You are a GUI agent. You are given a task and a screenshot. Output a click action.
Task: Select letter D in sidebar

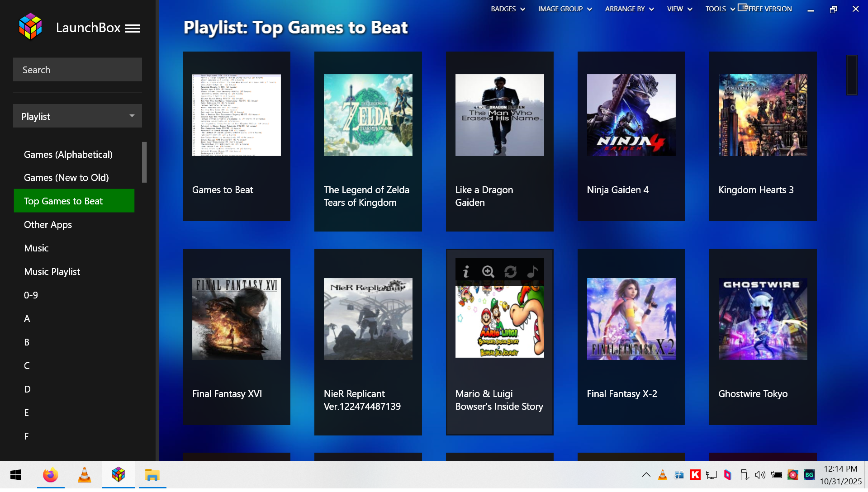click(x=27, y=389)
